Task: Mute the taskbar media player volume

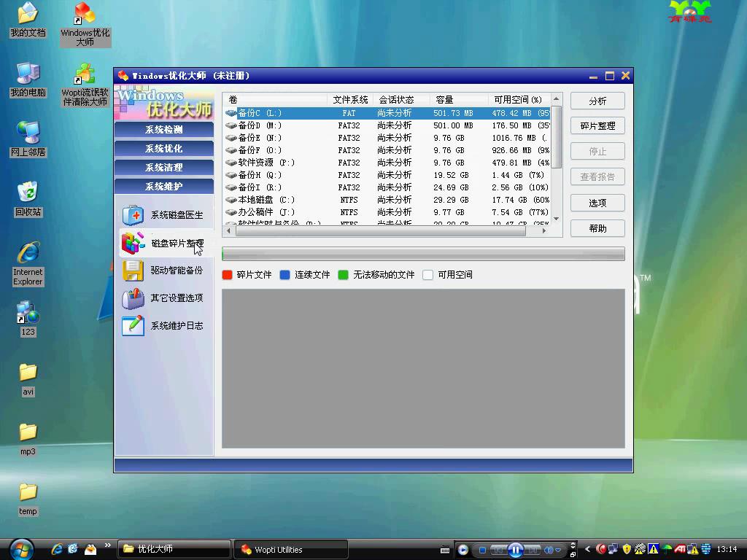Action: coord(548,550)
